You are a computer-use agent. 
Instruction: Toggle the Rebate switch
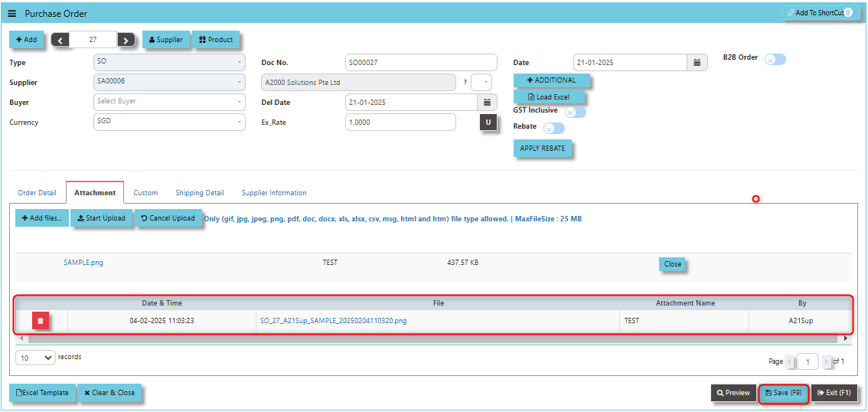pos(554,129)
